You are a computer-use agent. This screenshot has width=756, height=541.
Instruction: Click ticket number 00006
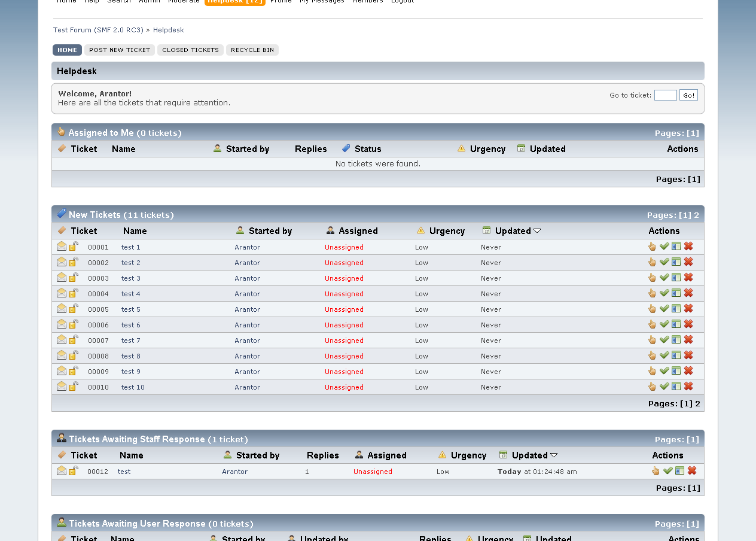click(99, 325)
